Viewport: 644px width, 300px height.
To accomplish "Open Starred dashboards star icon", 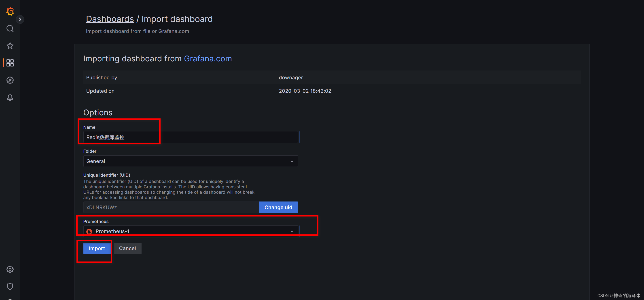I will pyautogui.click(x=10, y=46).
